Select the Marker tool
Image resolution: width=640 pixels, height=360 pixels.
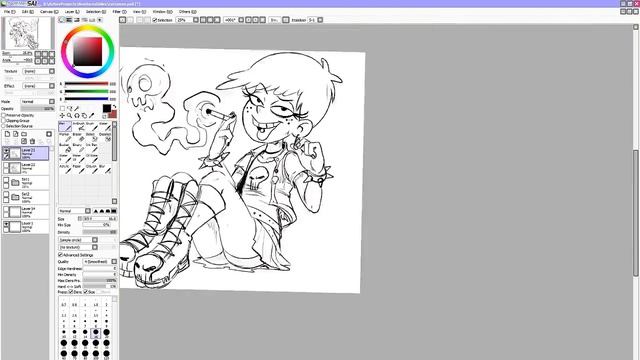[65, 137]
